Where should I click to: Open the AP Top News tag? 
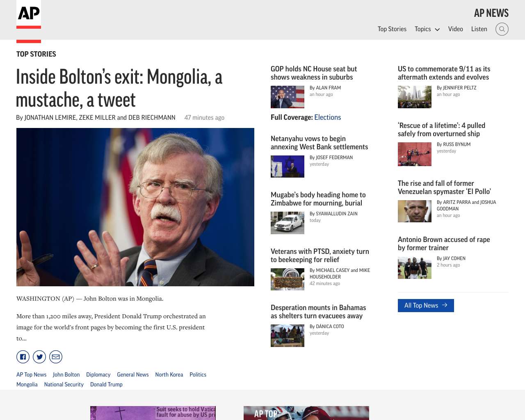(x=31, y=374)
